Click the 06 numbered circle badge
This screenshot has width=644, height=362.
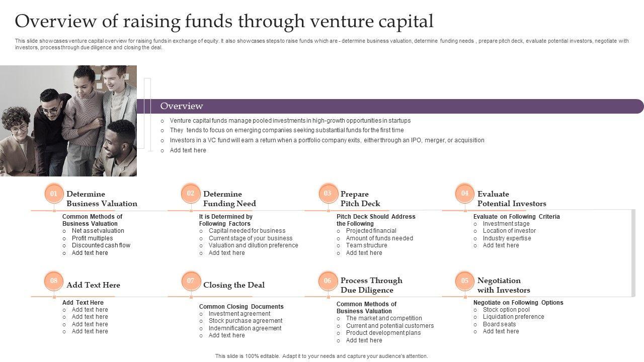[x=328, y=281]
